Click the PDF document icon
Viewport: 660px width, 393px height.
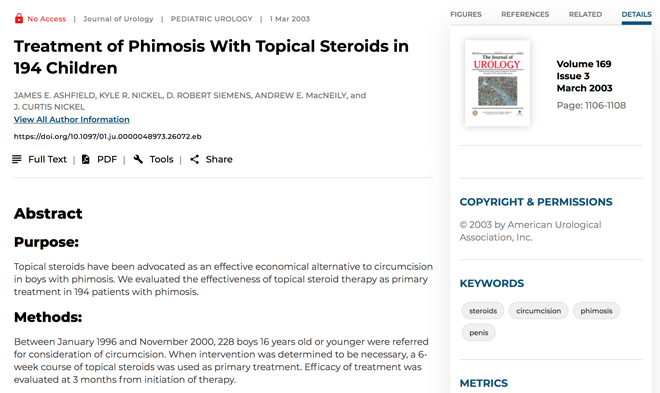pos(85,159)
